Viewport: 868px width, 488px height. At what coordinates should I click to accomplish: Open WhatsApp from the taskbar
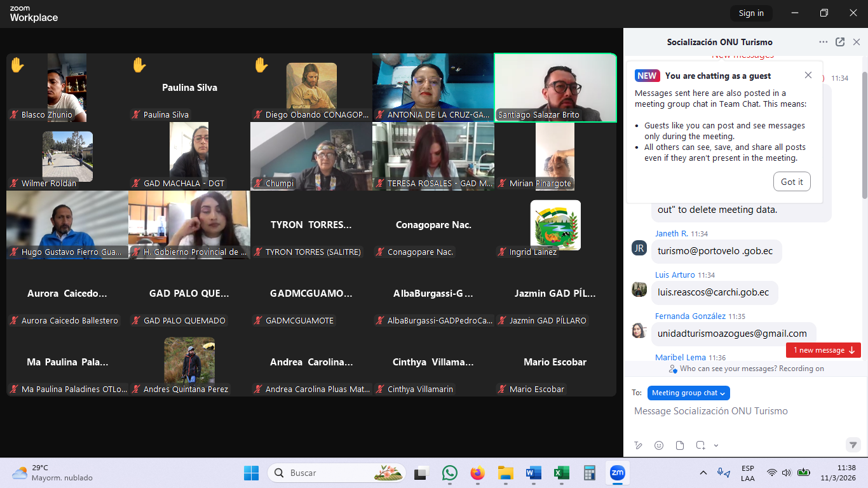[x=450, y=473]
